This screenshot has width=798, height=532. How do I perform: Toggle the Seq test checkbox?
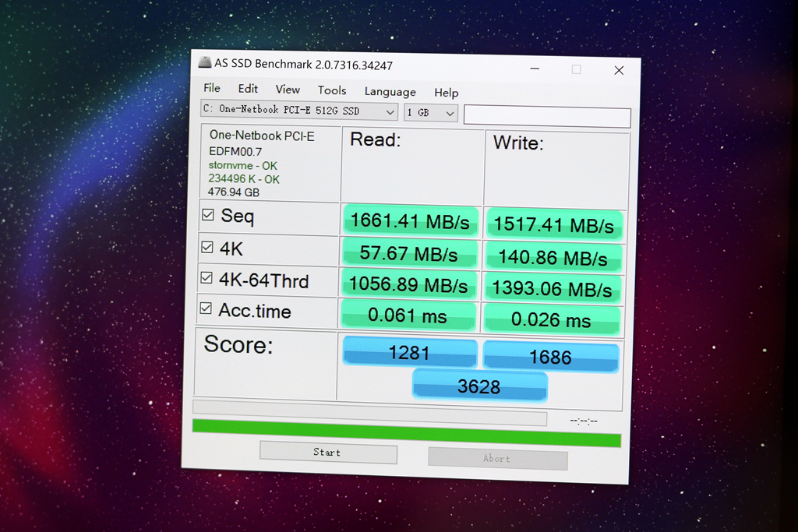[207, 215]
